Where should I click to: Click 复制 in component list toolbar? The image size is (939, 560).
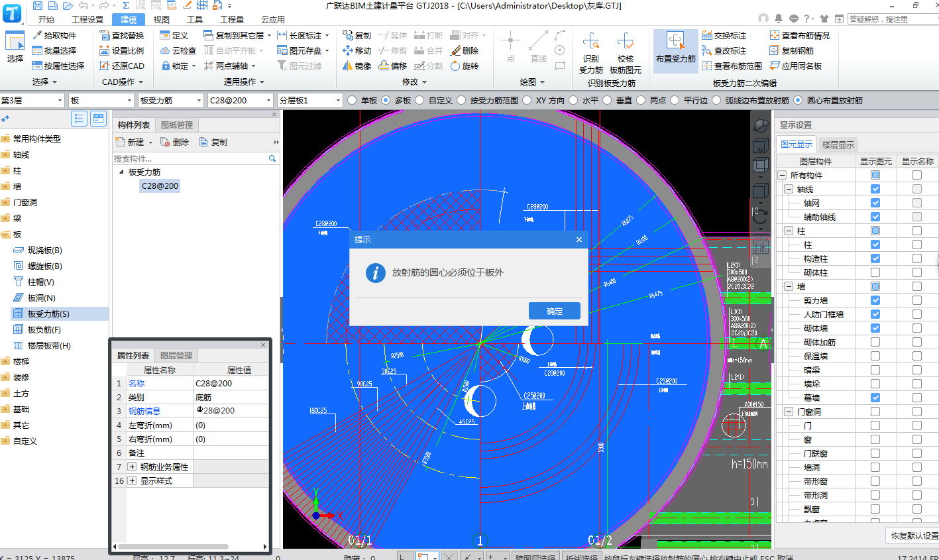(213, 142)
